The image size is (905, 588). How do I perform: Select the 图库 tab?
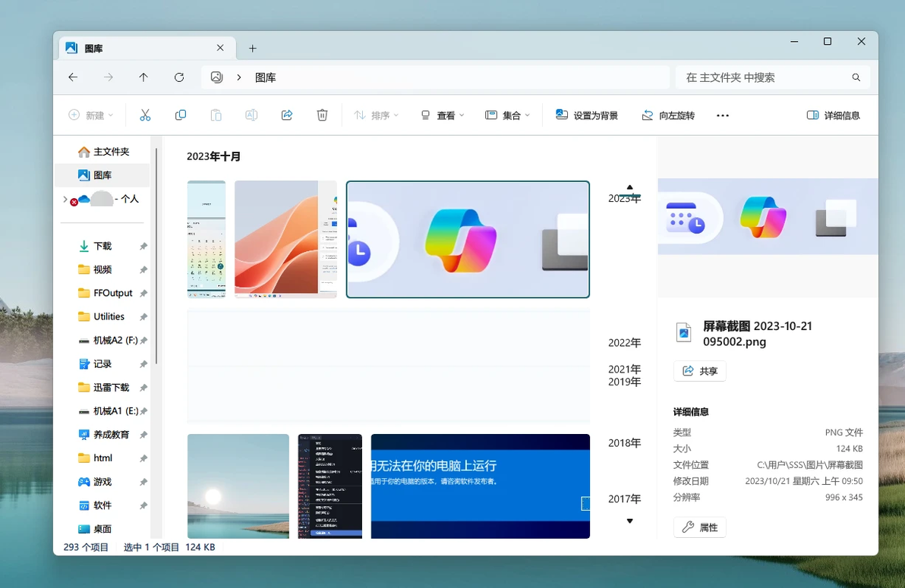pos(147,49)
